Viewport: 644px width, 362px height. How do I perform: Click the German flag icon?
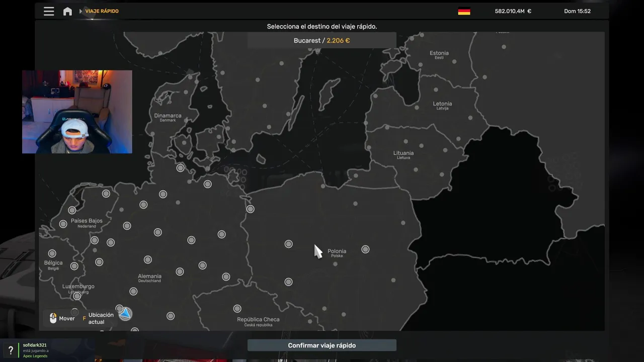464,11
